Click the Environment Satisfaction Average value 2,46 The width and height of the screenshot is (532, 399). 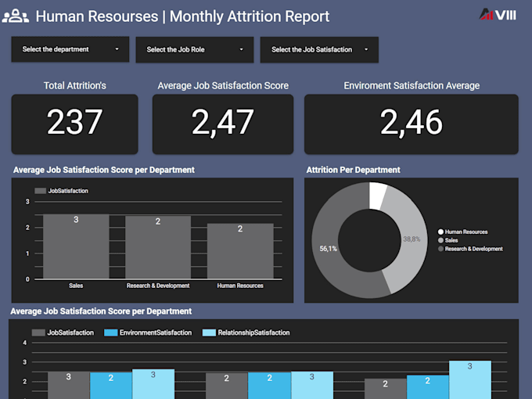coord(412,122)
